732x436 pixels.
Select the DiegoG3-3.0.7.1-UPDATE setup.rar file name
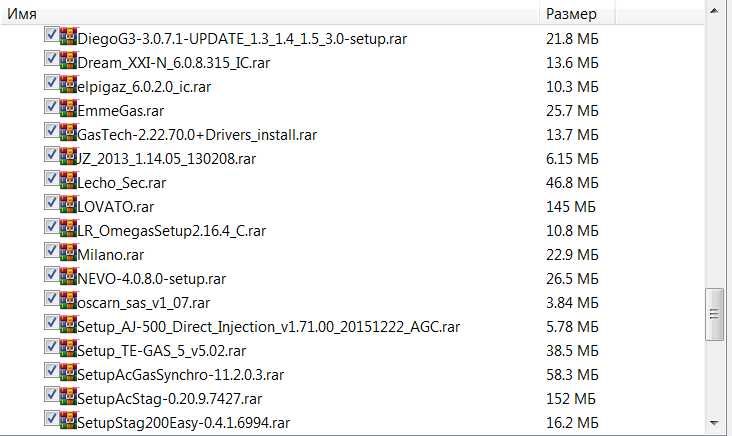pyautogui.click(x=242, y=38)
